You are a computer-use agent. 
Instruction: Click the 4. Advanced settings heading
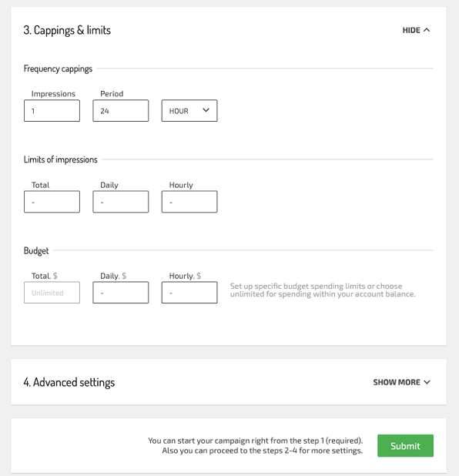click(x=69, y=382)
